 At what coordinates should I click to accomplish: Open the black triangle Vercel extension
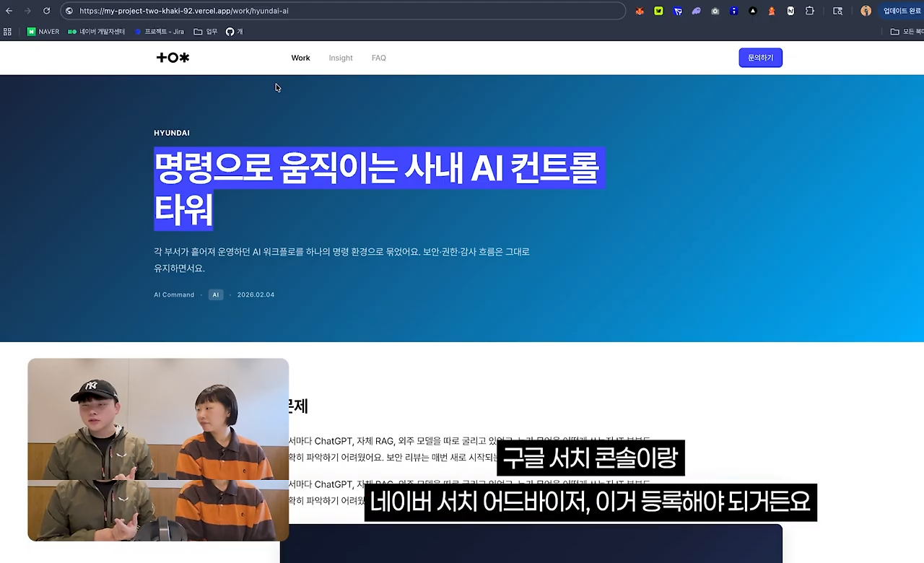click(x=753, y=11)
